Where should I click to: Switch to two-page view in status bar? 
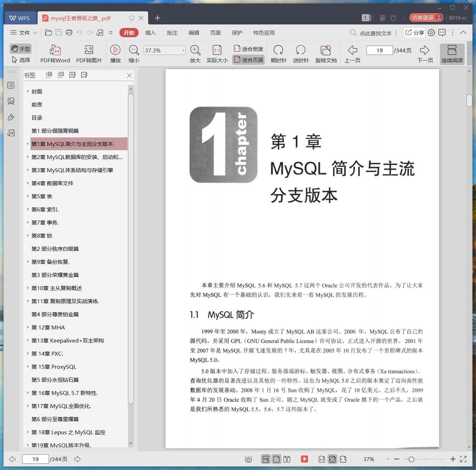(287, 459)
